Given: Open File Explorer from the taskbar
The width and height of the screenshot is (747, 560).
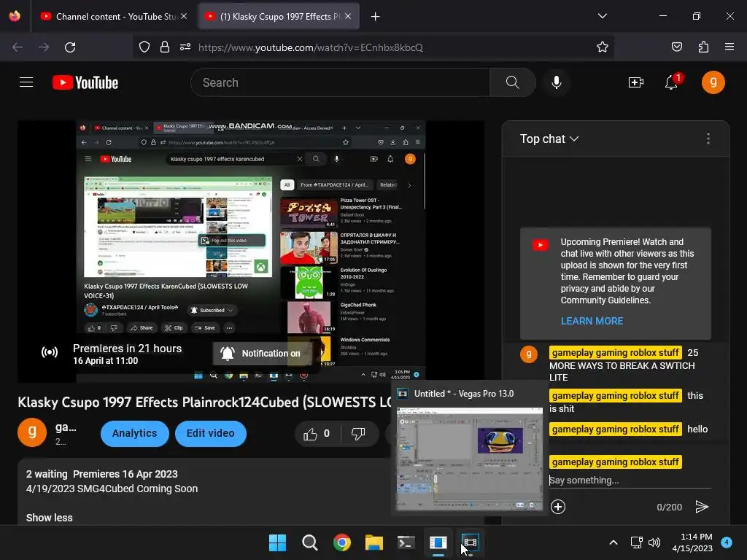Looking at the screenshot, I should [x=374, y=542].
